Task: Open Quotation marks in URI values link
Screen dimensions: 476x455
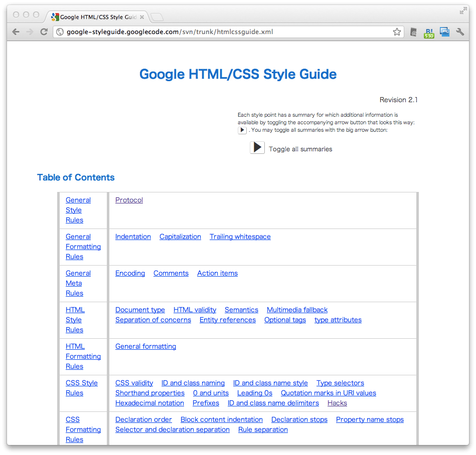Action: [x=329, y=393]
